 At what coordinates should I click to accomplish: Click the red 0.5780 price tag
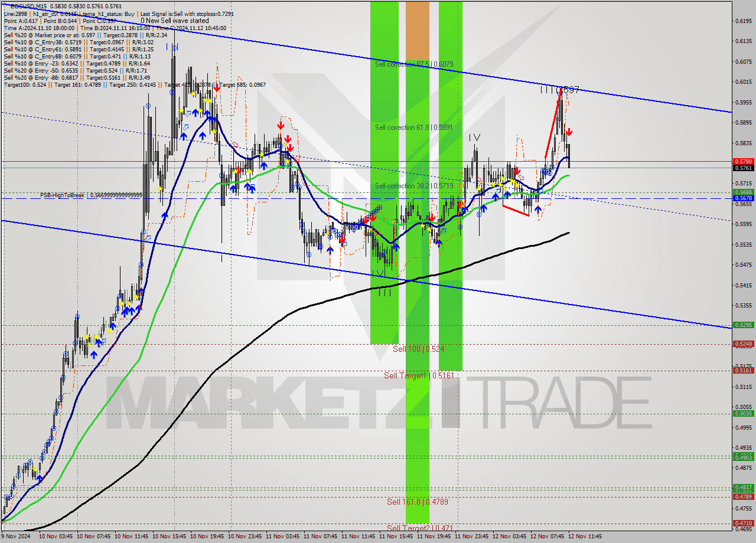pyautogui.click(x=742, y=161)
